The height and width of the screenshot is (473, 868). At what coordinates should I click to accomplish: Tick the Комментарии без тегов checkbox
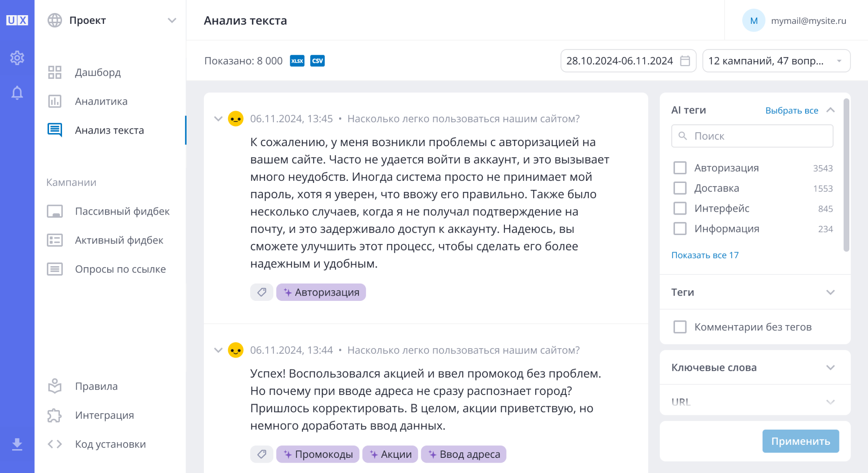pos(680,327)
